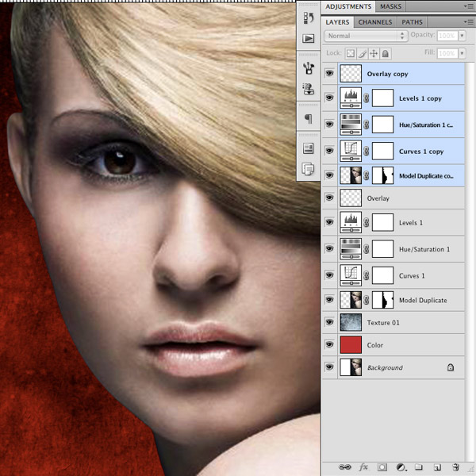Delete layer using trash icon

[x=455, y=467]
